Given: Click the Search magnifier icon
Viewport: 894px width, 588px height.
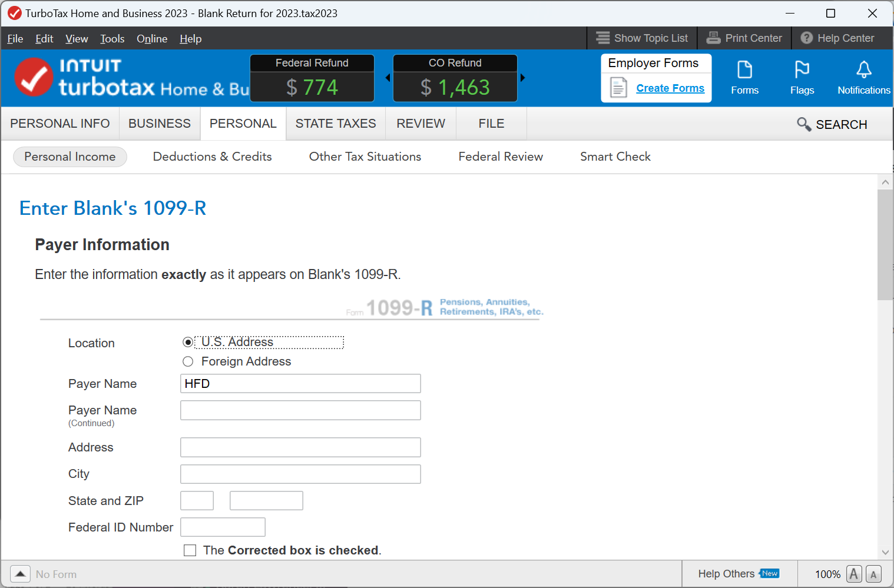Looking at the screenshot, I should (x=804, y=124).
